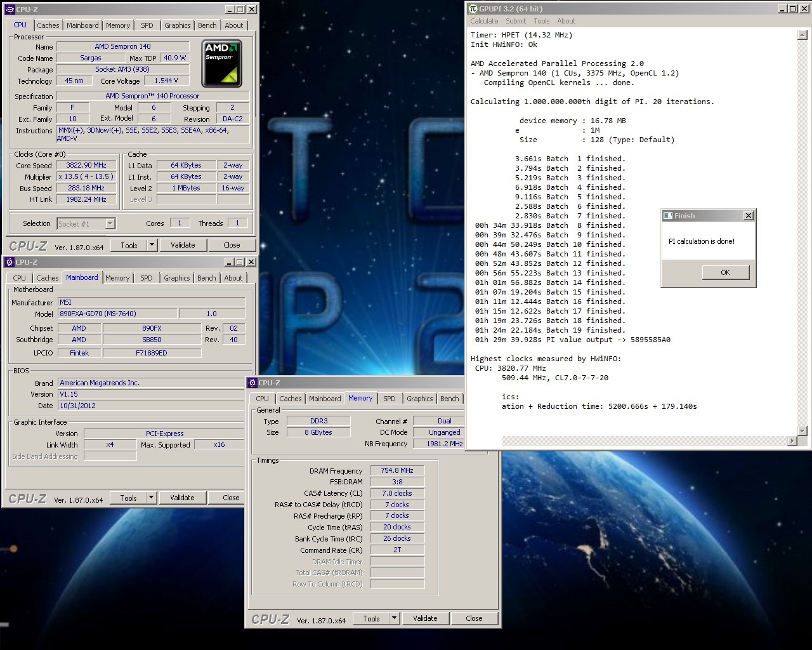
Task: Select About tab in Mainboard CPU-Z window
Action: tap(233, 278)
